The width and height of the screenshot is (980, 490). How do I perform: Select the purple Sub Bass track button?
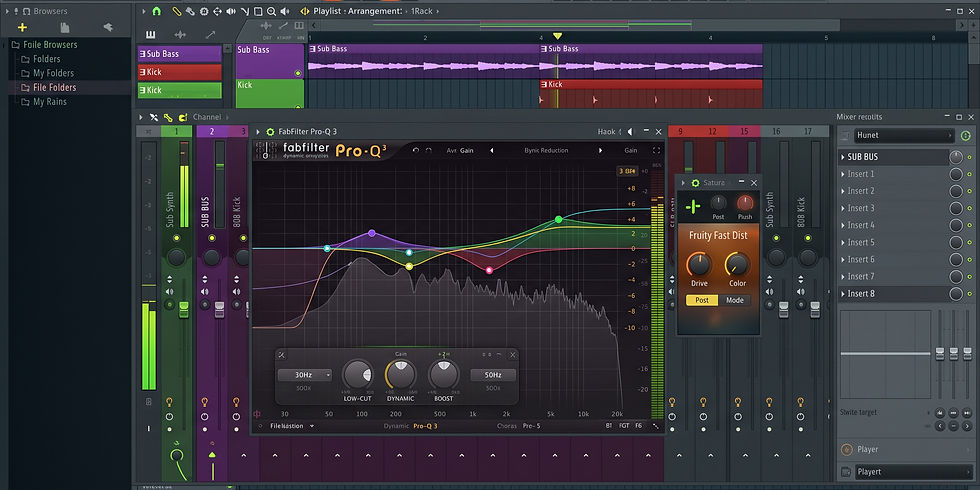tap(179, 54)
